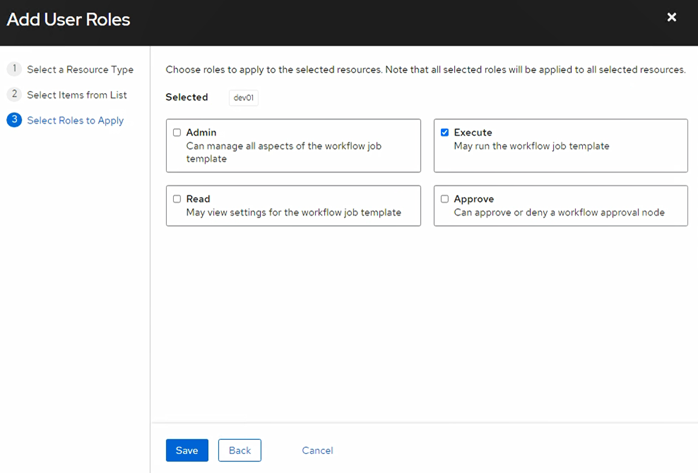Click the dev01 selected resource chip

(244, 98)
